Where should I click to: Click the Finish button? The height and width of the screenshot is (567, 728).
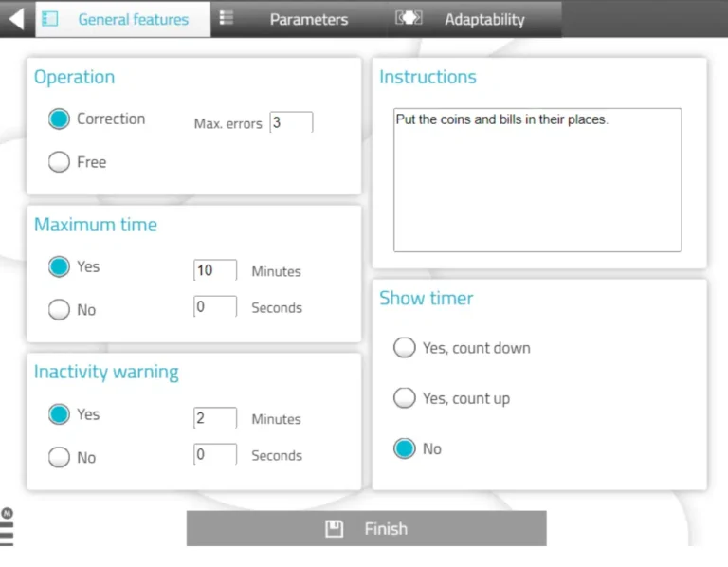(x=366, y=528)
